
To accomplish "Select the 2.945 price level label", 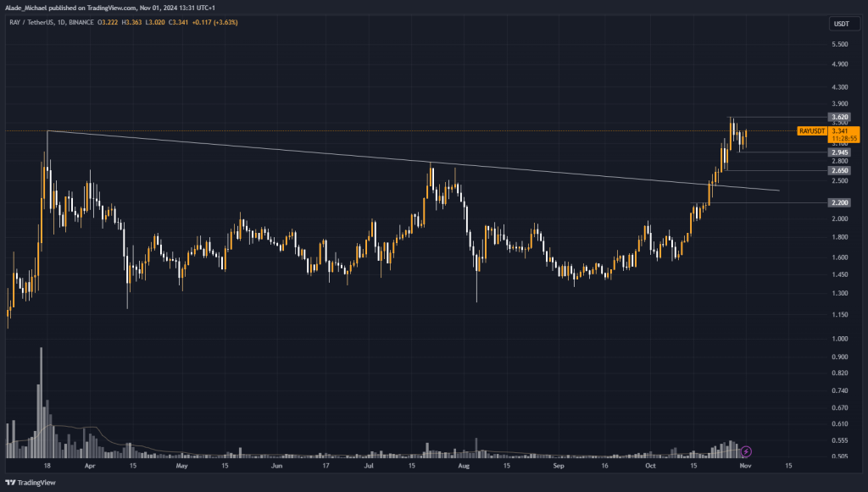I will [838, 152].
